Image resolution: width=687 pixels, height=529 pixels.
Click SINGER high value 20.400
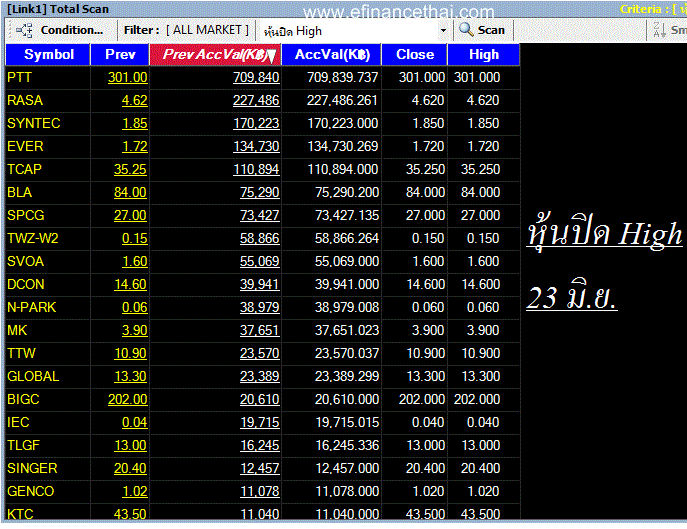(480, 469)
